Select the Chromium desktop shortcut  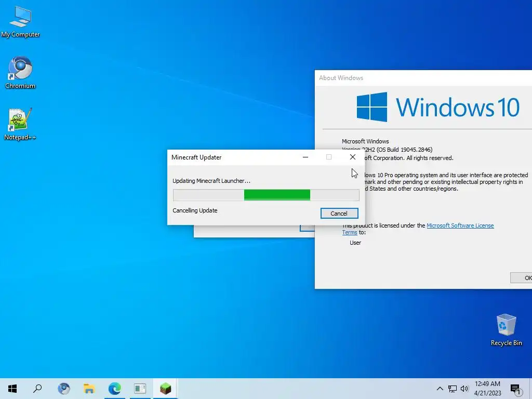pos(20,73)
